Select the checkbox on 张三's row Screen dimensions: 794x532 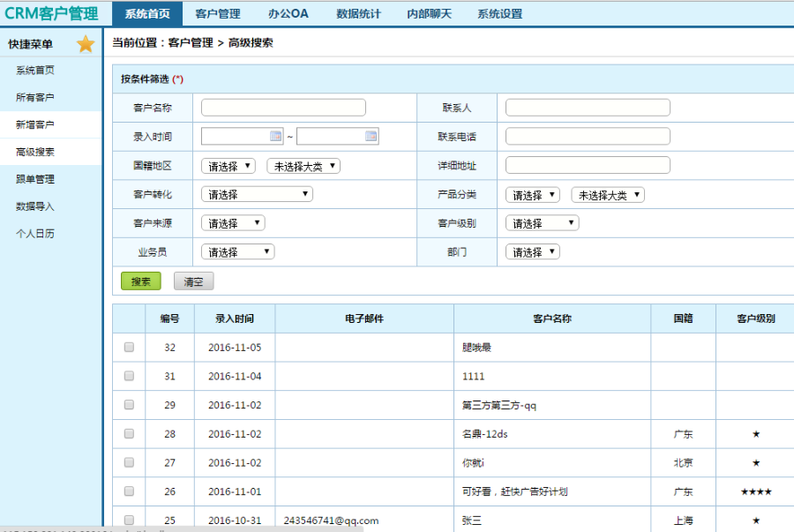coord(129,521)
